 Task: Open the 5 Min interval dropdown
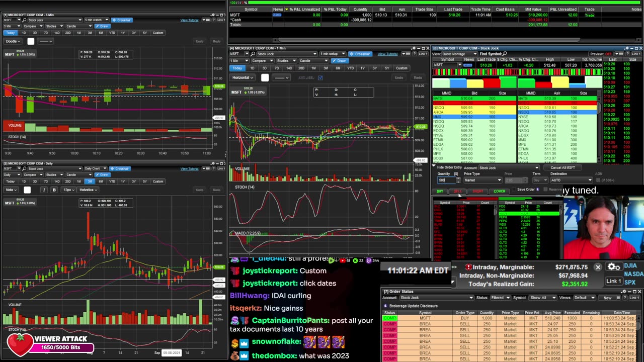tap(11, 26)
